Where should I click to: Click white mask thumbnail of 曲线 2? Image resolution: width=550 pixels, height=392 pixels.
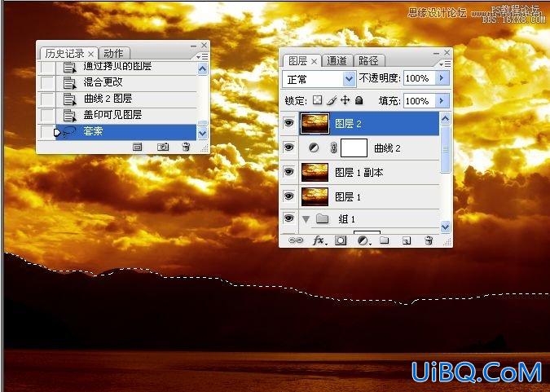[354, 148]
